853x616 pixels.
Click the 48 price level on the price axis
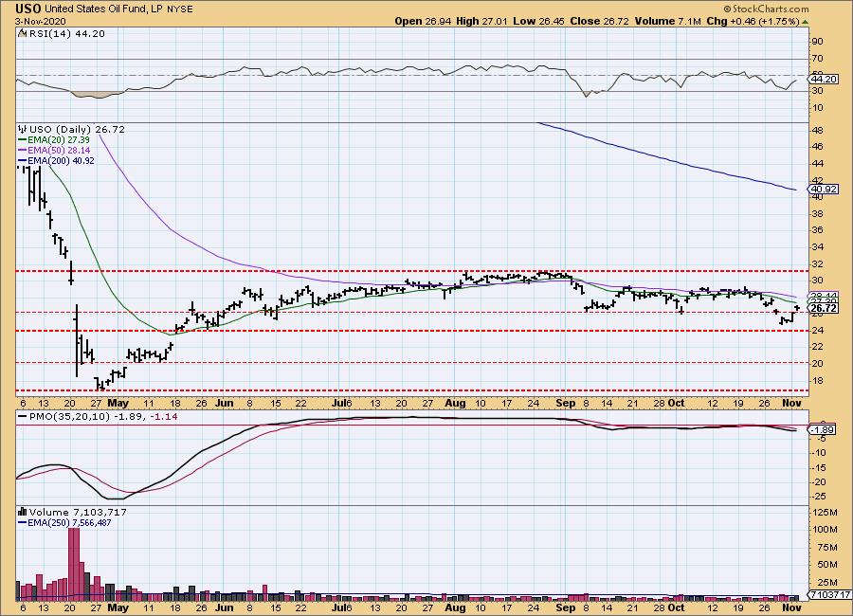(x=817, y=130)
